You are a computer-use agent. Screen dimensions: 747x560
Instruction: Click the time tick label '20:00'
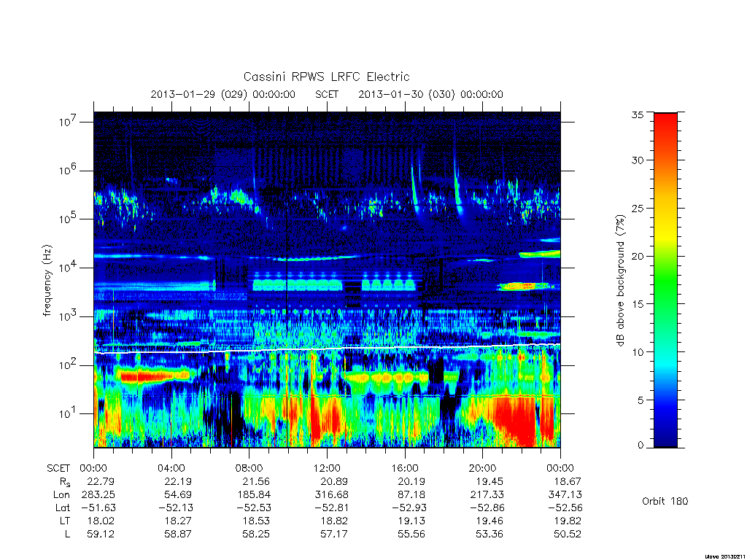tap(483, 468)
